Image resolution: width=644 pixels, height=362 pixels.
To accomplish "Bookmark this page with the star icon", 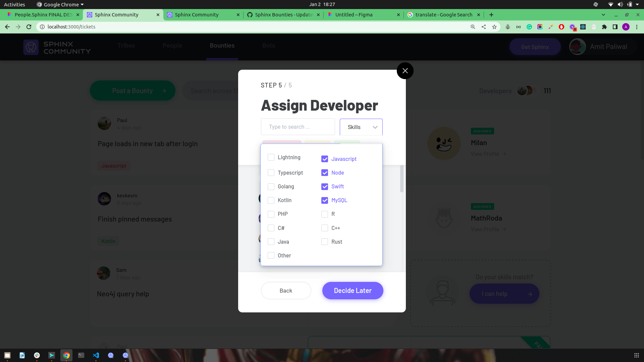I will 494,27.
